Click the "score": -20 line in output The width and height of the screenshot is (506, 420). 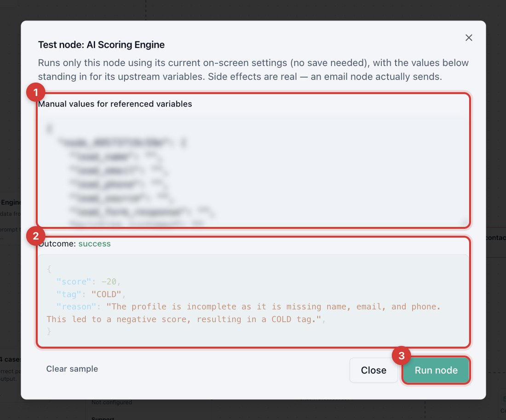coord(88,281)
